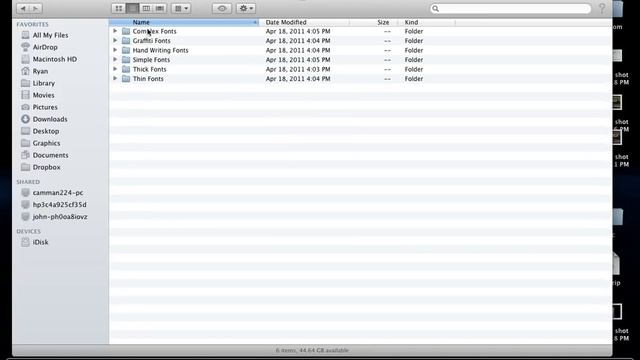
Task: Sort by the Kind column header
Action: [x=427, y=22]
